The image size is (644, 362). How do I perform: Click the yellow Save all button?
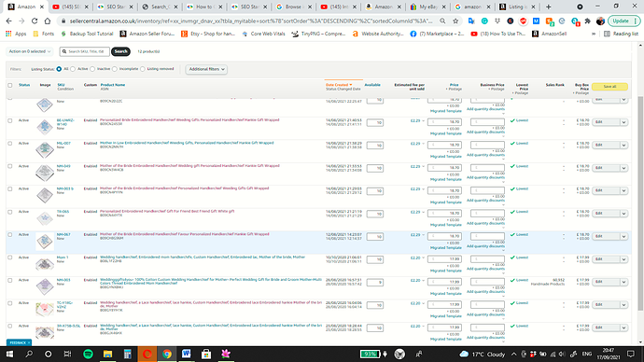point(609,87)
